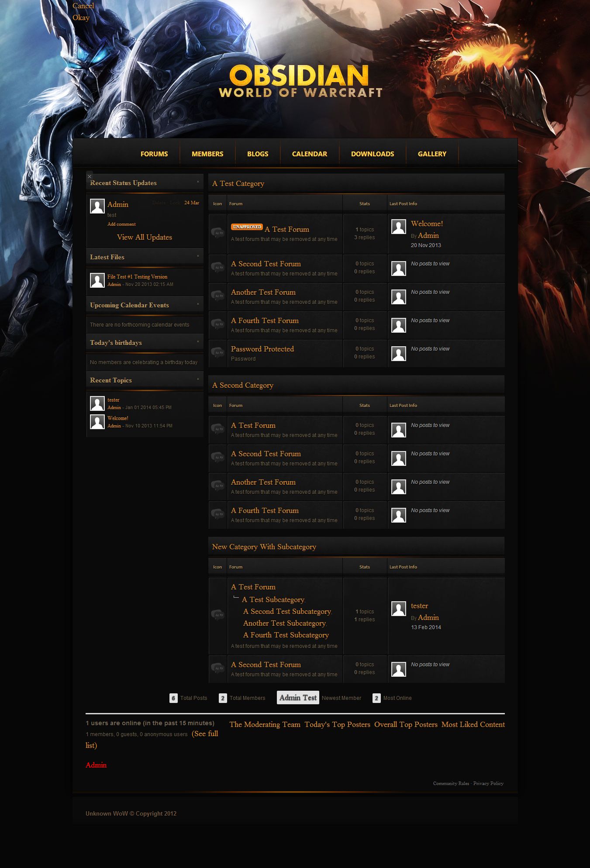Image resolution: width=590 pixels, height=868 pixels.
Task: Click the Admin Test newest member button
Action: point(298,697)
